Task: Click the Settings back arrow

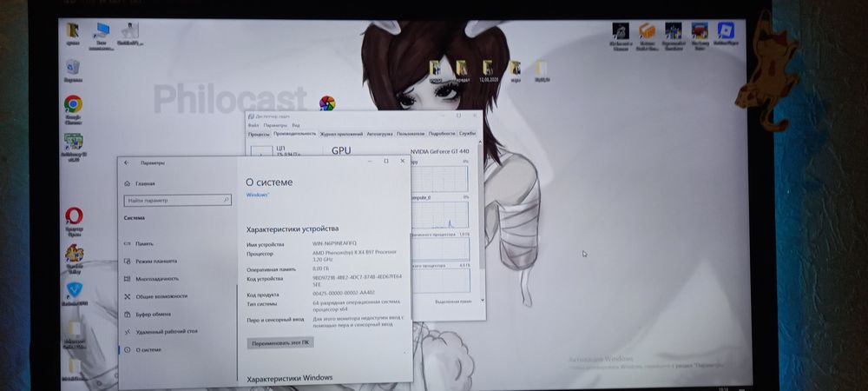Action: [x=127, y=162]
